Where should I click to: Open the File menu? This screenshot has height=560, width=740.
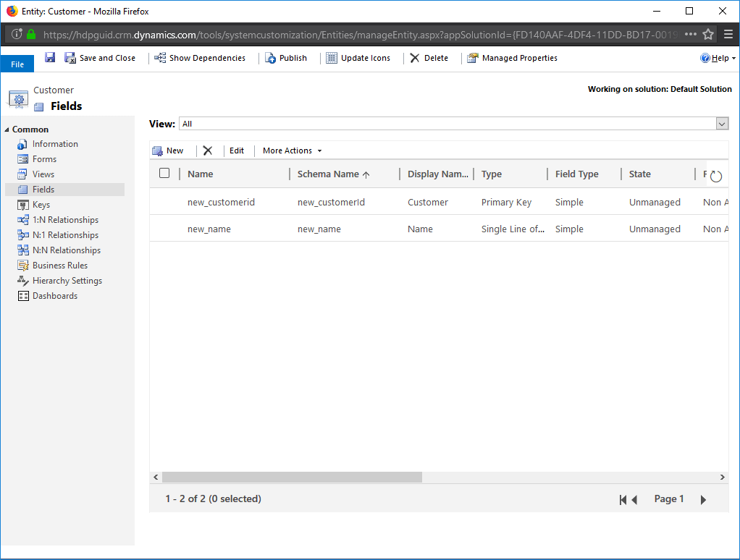17,63
